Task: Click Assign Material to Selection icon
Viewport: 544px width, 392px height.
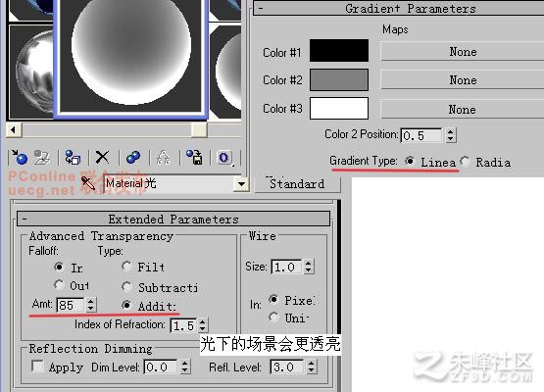Action: coord(73,158)
